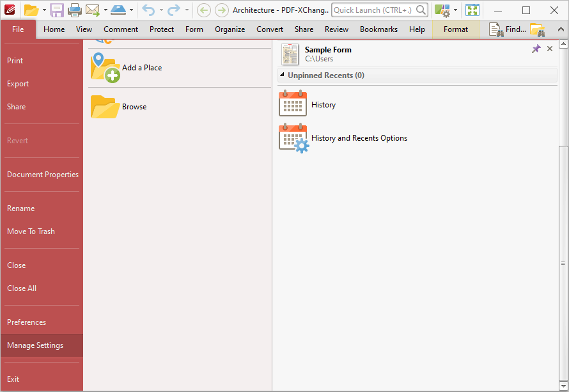Click the Sample Form document thumbnail

(x=290, y=54)
